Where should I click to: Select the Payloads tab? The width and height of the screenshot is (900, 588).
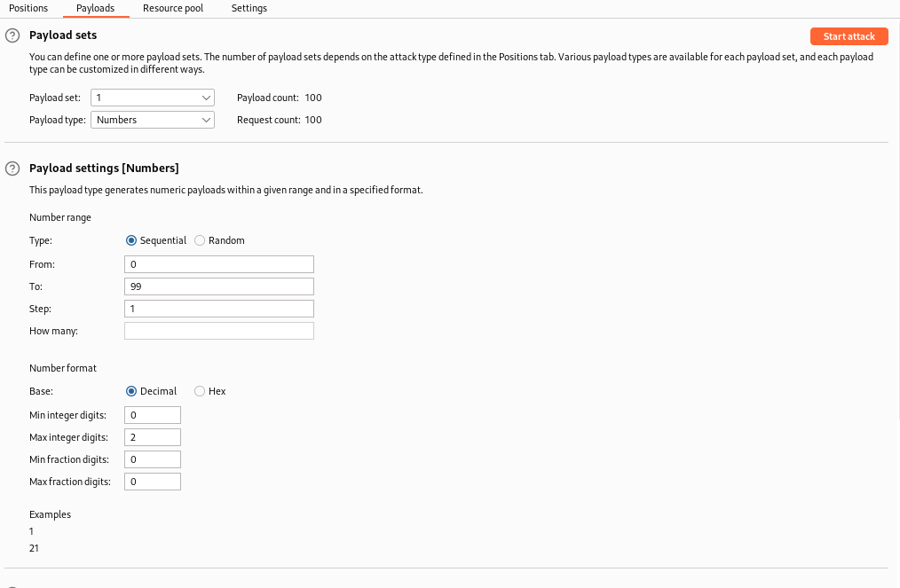pos(95,8)
